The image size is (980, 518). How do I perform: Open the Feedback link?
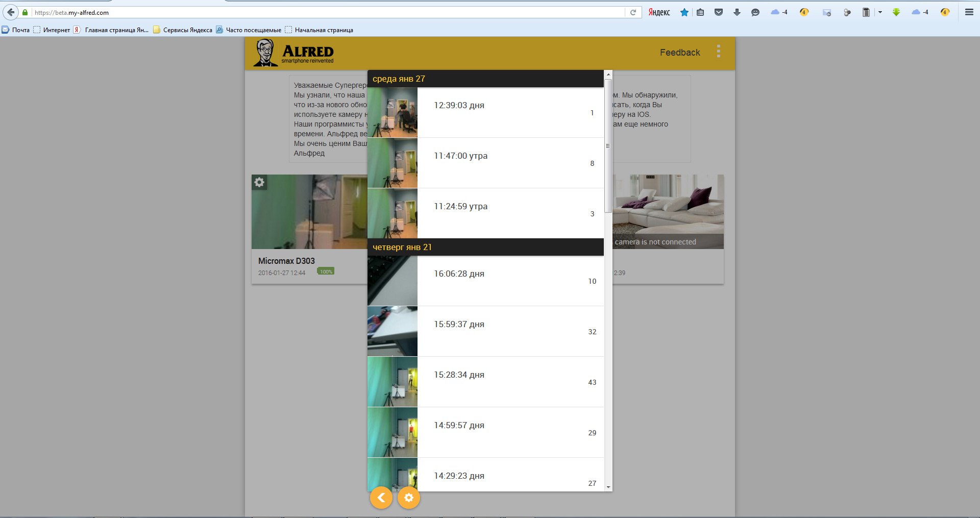(679, 53)
